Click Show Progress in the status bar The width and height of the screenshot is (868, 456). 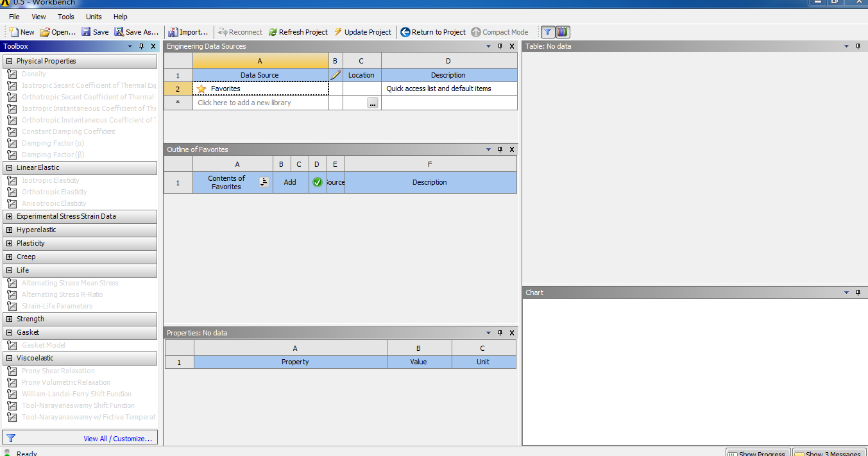758,453
